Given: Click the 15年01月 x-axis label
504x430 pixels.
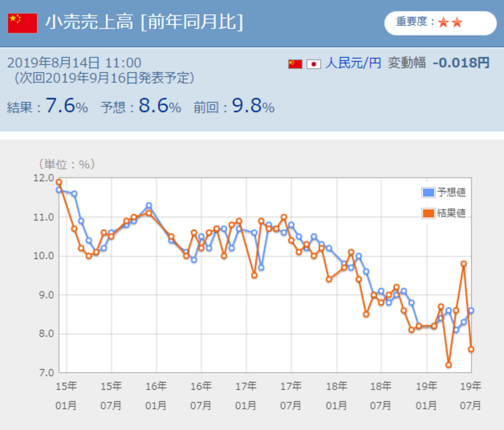Looking at the screenshot, I should point(66,396).
